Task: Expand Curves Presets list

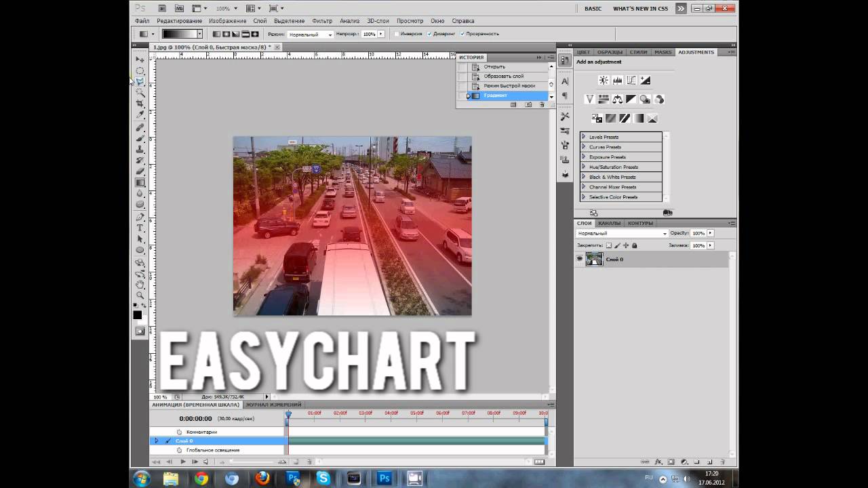Action: point(584,147)
